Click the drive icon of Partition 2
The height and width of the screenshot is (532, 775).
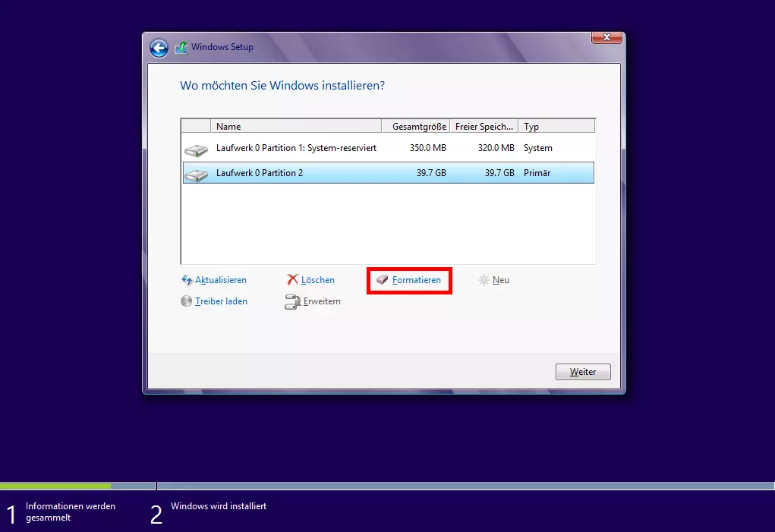pyautogui.click(x=197, y=175)
